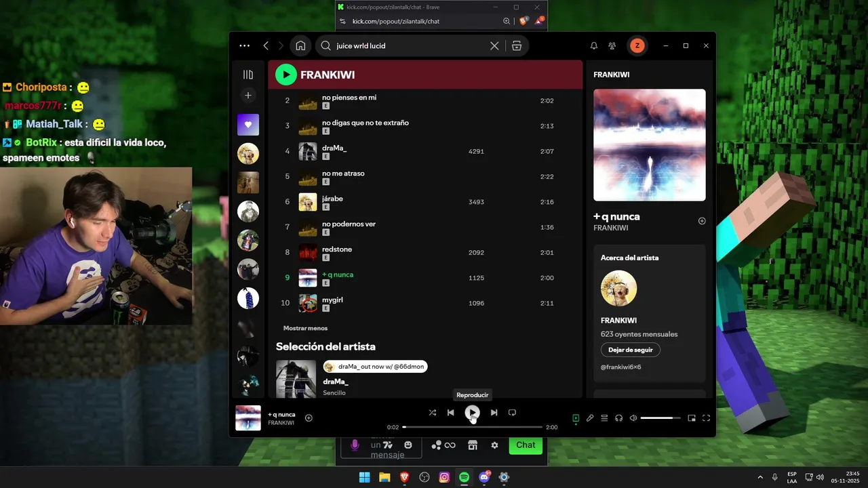This screenshot has height=488, width=868.
Task: Click the Brave address bar kick.com URL
Action: (x=396, y=21)
